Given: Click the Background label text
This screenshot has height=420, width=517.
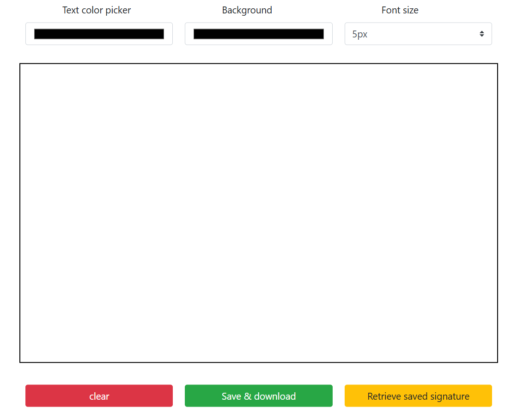Looking at the screenshot, I should [247, 10].
